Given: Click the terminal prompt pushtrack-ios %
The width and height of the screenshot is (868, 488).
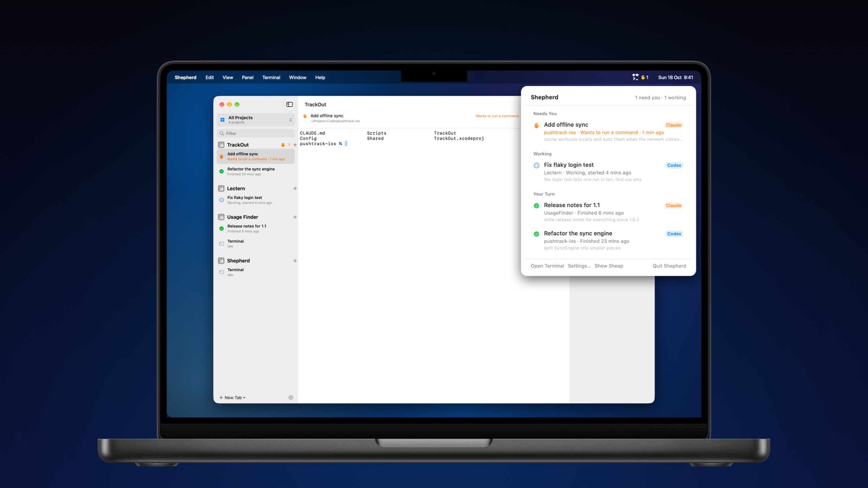Looking at the screenshot, I should pos(321,144).
